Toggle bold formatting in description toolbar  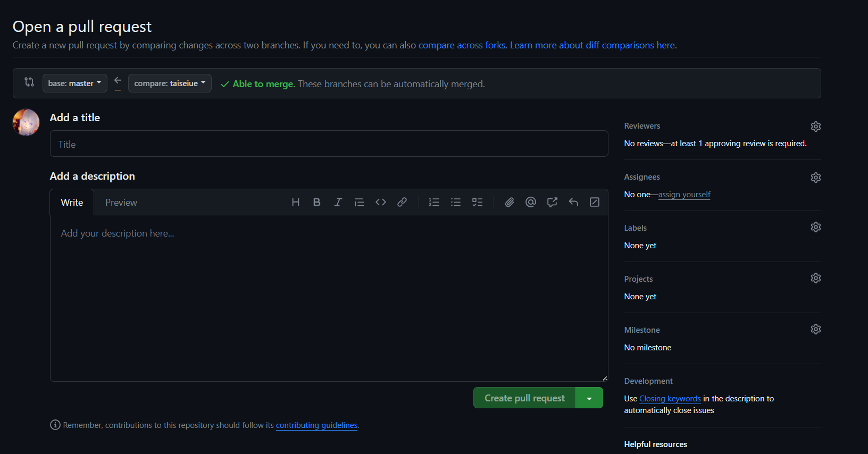click(x=316, y=202)
